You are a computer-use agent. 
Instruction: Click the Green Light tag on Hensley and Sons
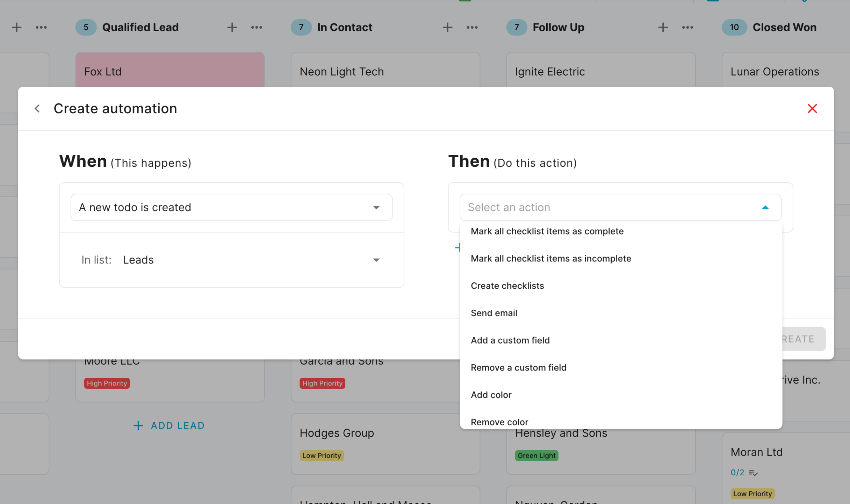point(536,455)
